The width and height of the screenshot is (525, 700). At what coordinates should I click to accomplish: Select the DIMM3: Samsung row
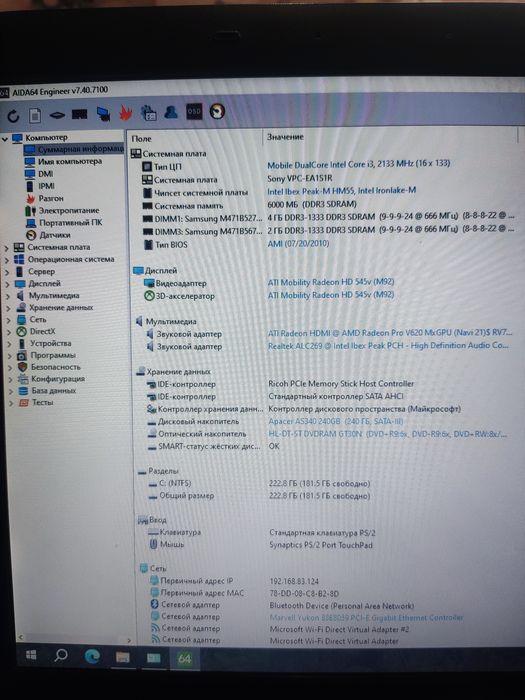(x=328, y=231)
